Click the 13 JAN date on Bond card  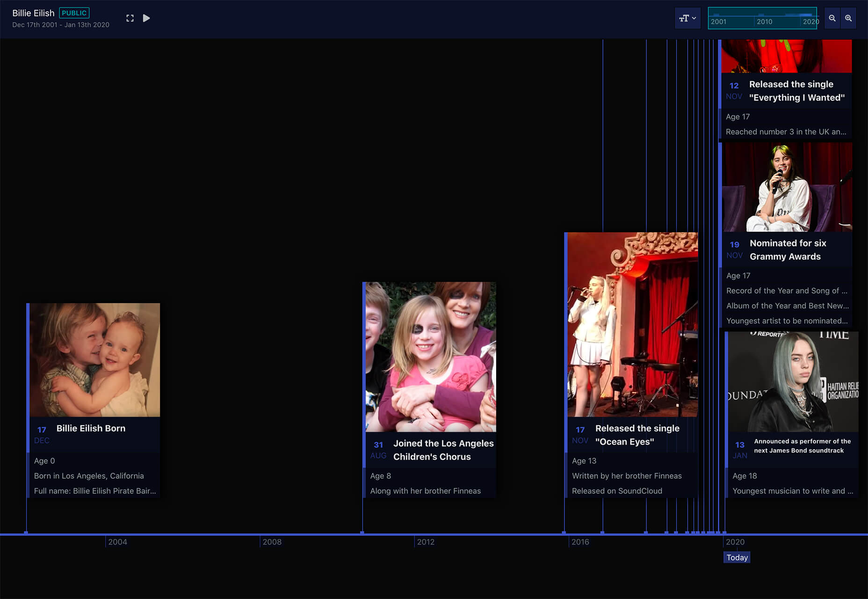pos(740,450)
